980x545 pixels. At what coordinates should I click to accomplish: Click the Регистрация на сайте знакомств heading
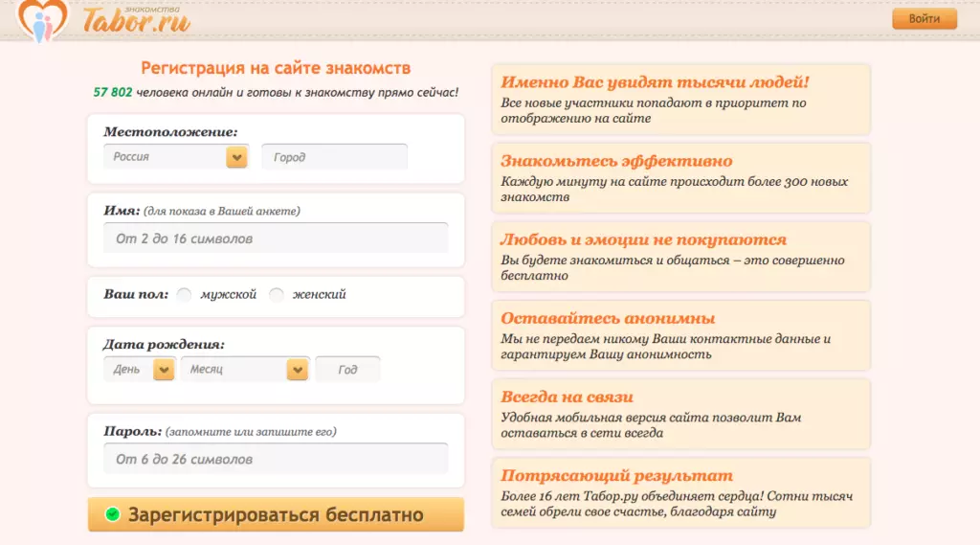point(276,68)
